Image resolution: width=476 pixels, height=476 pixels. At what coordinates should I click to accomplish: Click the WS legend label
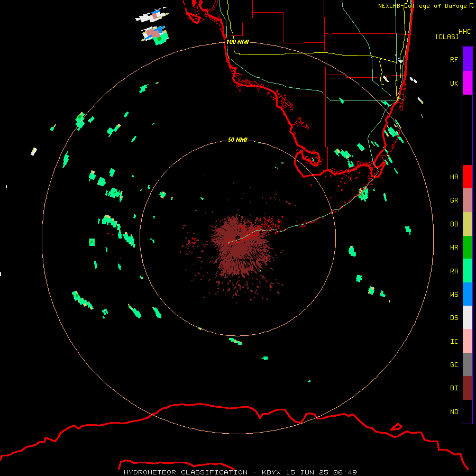point(454,295)
